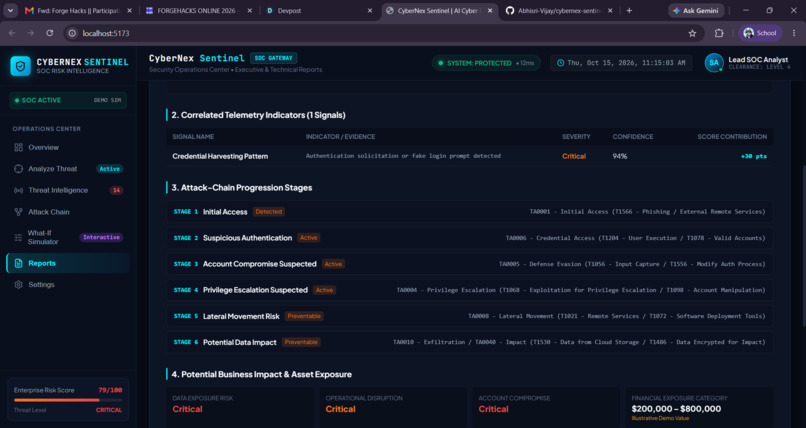The width and height of the screenshot is (806, 428).
Task: Reload the page with the refresh icon
Action: pyautogui.click(x=49, y=33)
